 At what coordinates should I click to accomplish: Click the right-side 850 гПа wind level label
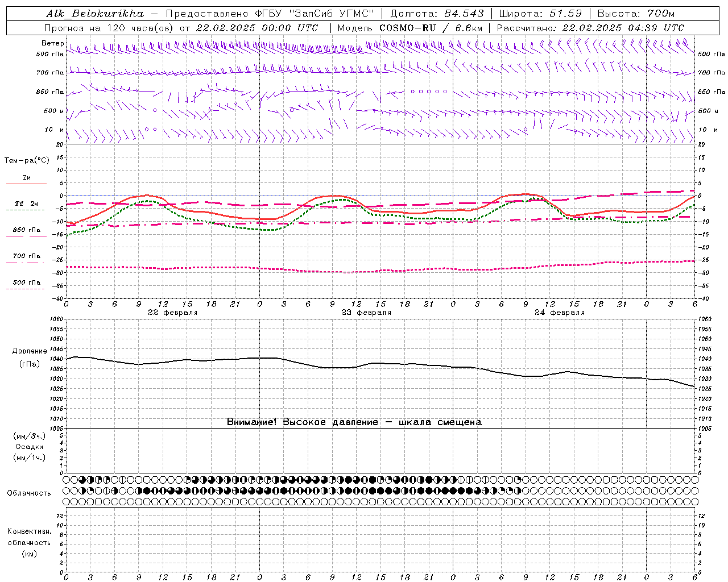[x=712, y=92]
